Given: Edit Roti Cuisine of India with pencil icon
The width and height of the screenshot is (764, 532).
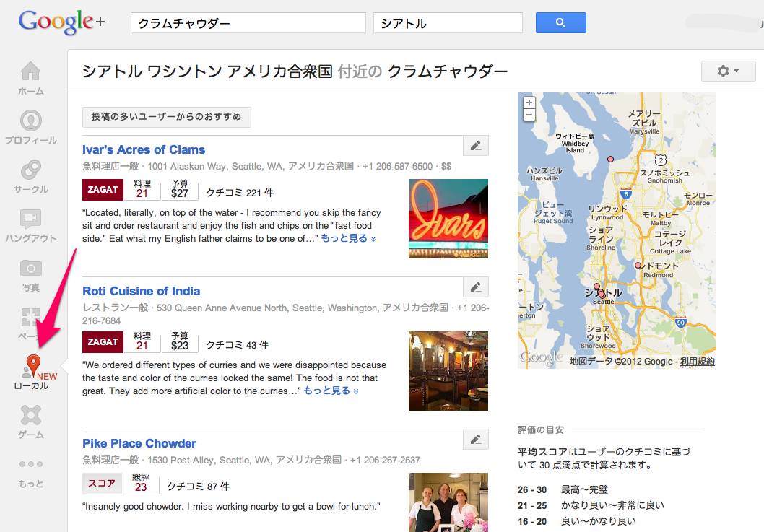Looking at the screenshot, I should point(476,287).
